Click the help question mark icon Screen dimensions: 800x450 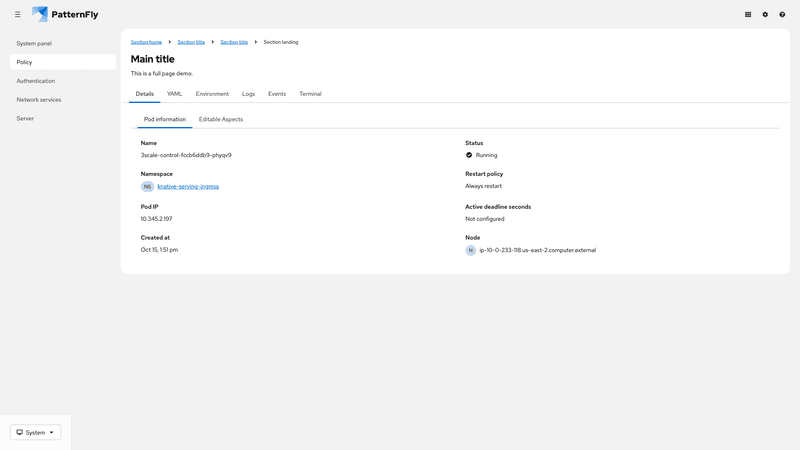point(782,15)
